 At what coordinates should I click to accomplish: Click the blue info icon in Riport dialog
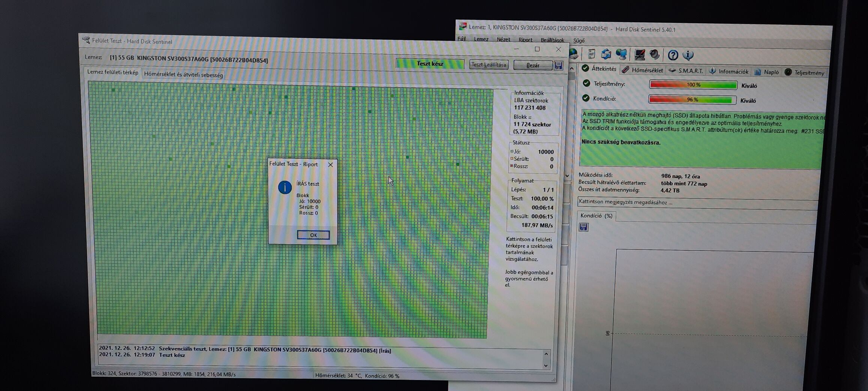pyautogui.click(x=285, y=187)
